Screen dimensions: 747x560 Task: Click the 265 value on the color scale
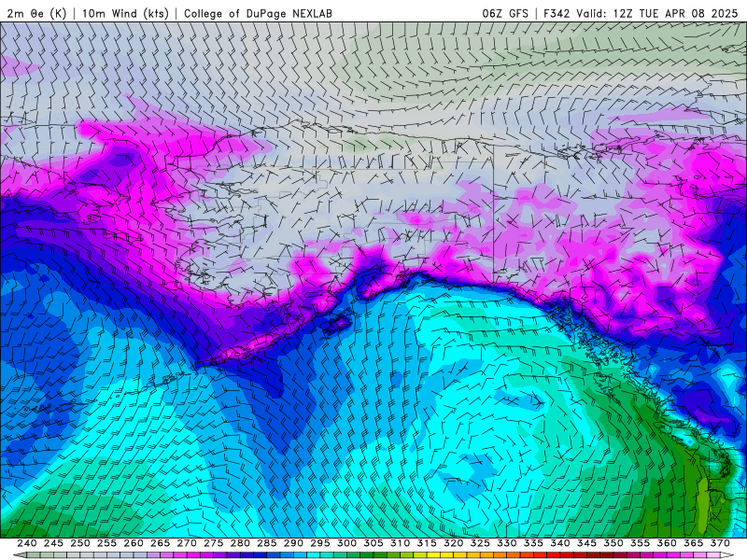coord(160,543)
